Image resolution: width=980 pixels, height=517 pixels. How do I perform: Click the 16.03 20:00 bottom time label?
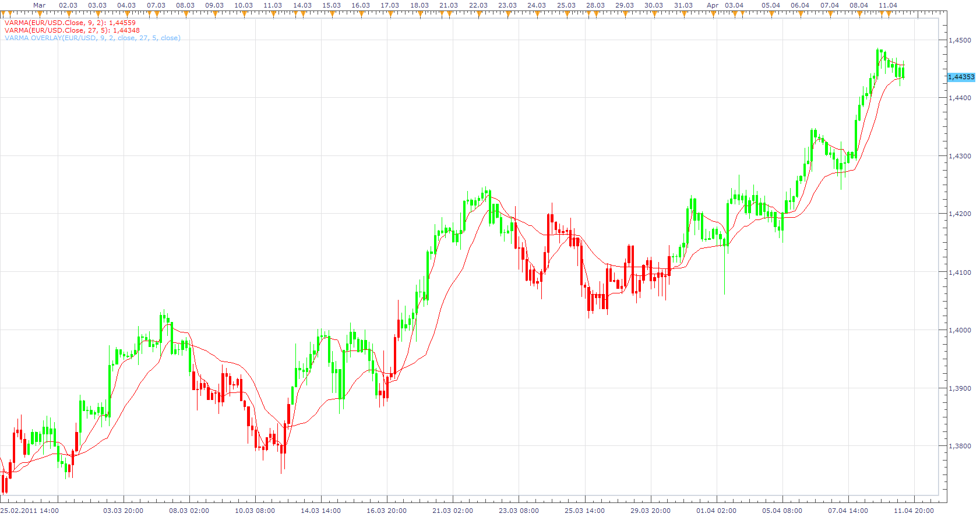(x=387, y=511)
